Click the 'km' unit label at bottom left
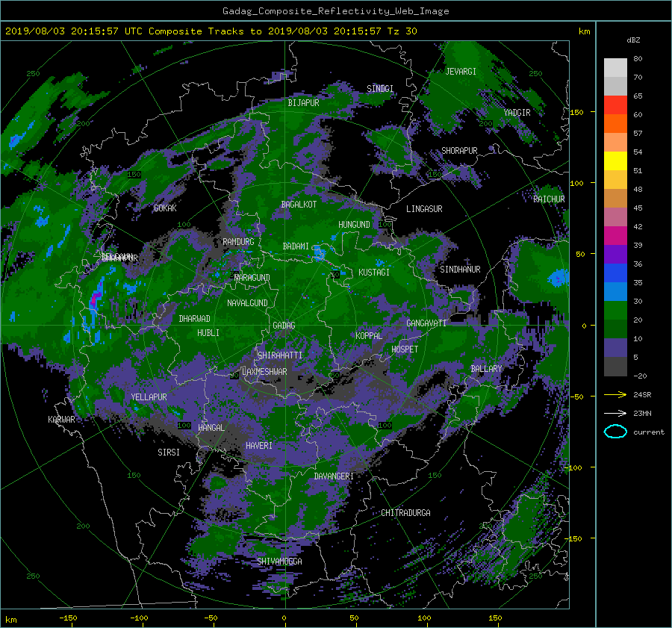672x628 pixels. point(10,620)
